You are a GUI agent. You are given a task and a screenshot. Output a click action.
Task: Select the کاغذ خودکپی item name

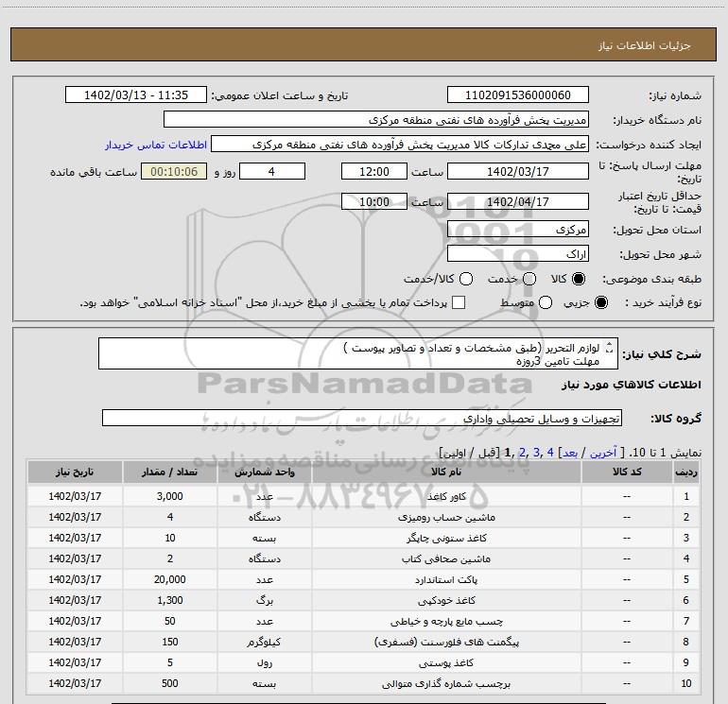coord(446,600)
